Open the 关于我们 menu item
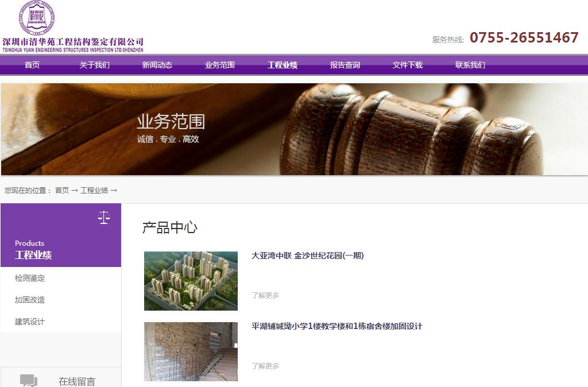The image size is (588, 387). tap(95, 65)
